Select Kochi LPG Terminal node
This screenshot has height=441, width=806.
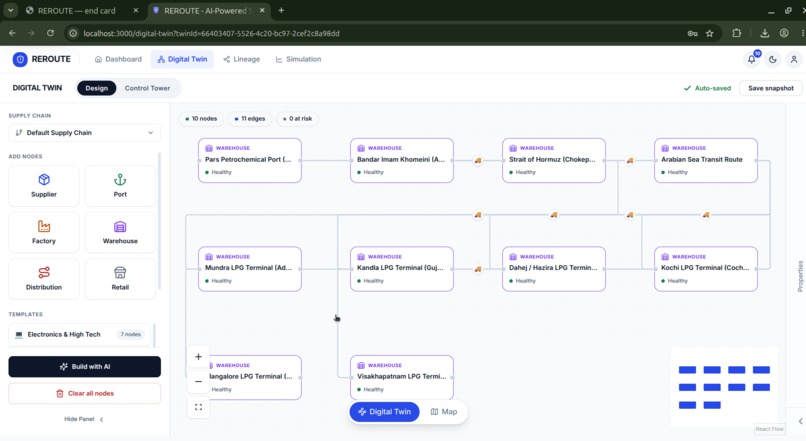(x=706, y=269)
